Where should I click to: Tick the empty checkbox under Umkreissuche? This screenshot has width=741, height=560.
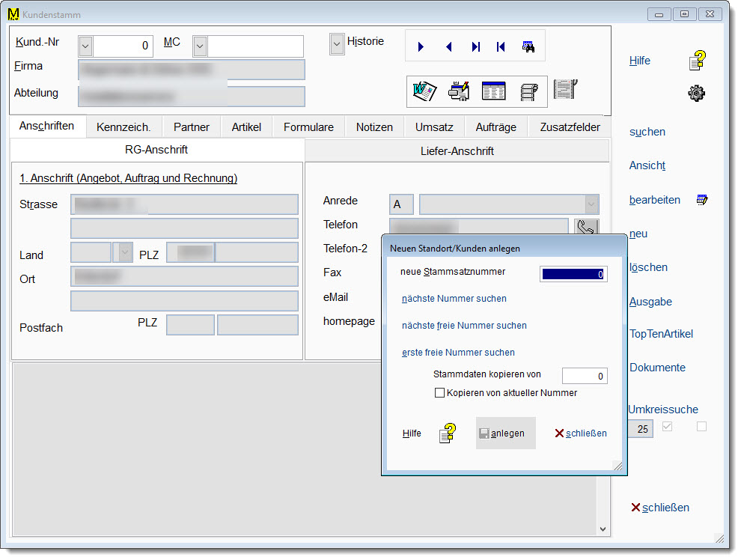tap(701, 427)
